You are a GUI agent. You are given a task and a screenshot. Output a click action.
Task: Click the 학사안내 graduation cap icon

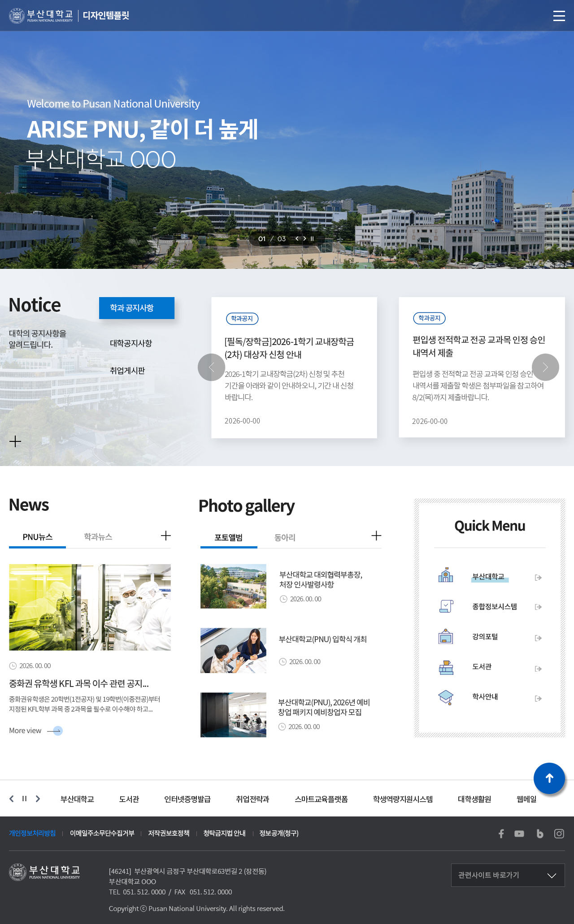pos(446,697)
